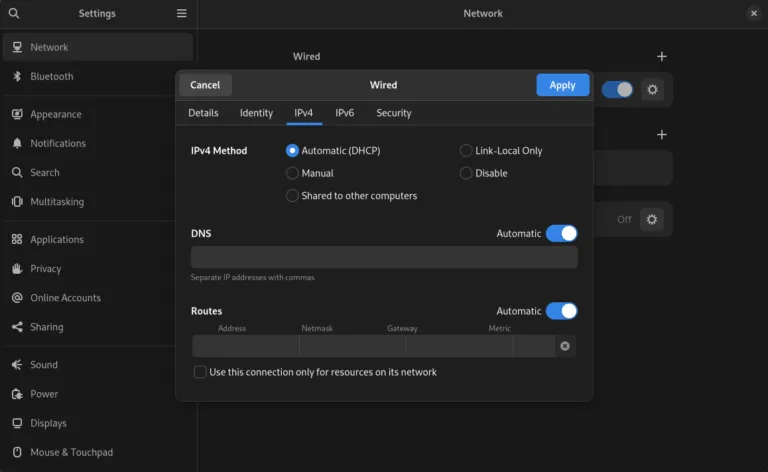Viewport: 768px width, 472px height.
Task: Open the hamburger menu in Settings header
Action: pos(181,13)
